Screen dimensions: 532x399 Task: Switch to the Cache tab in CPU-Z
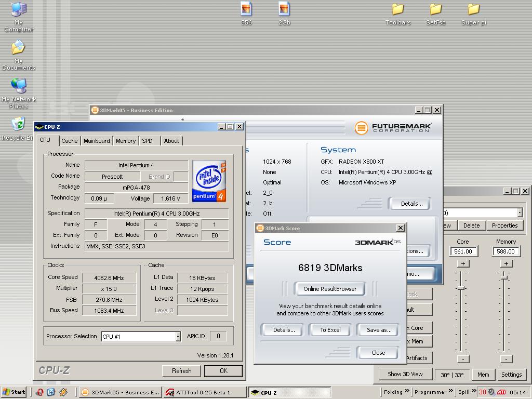click(x=70, y=141)
